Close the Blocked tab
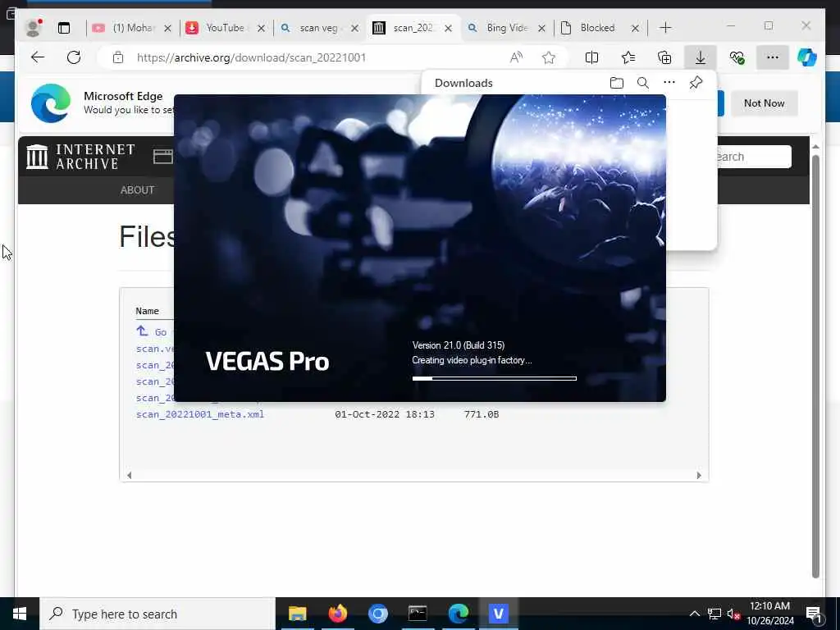 [635, 28]
